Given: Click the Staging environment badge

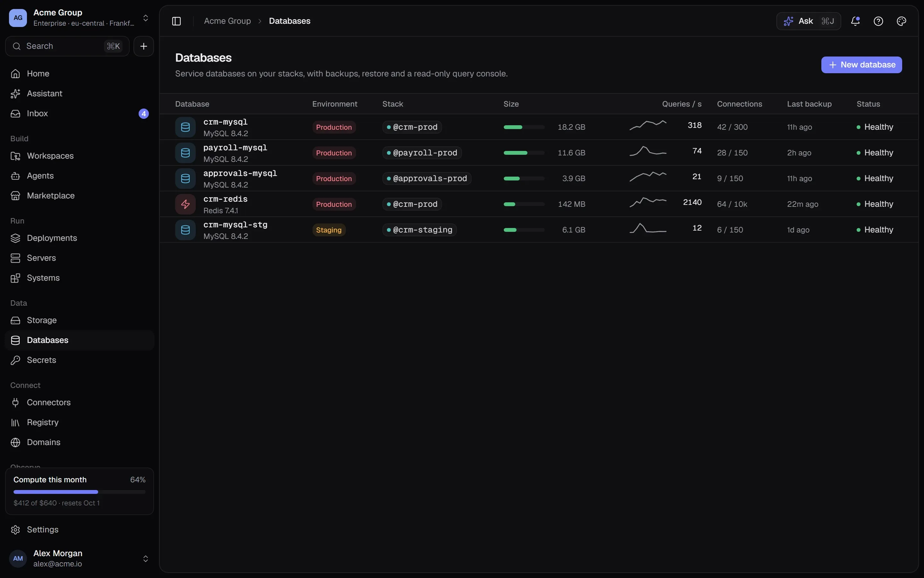Looking at the screenshot, I should pyautogui.click(x=329, y=230).
